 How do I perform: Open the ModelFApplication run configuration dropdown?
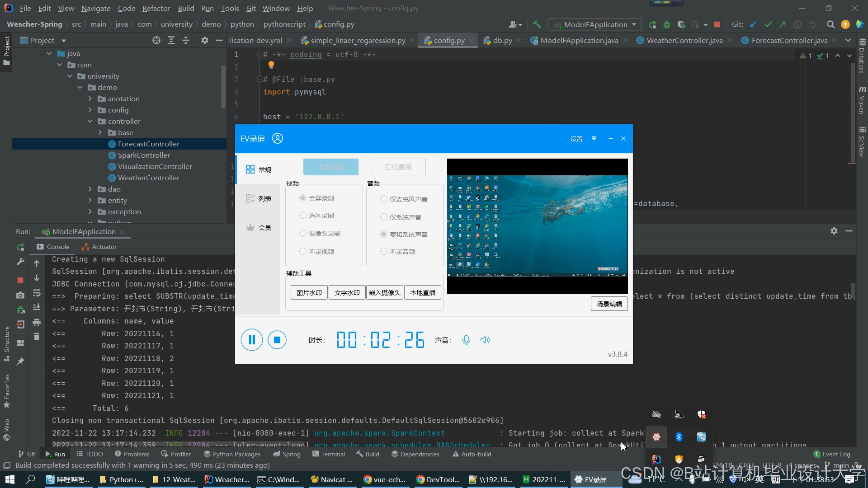click(595, 24)
